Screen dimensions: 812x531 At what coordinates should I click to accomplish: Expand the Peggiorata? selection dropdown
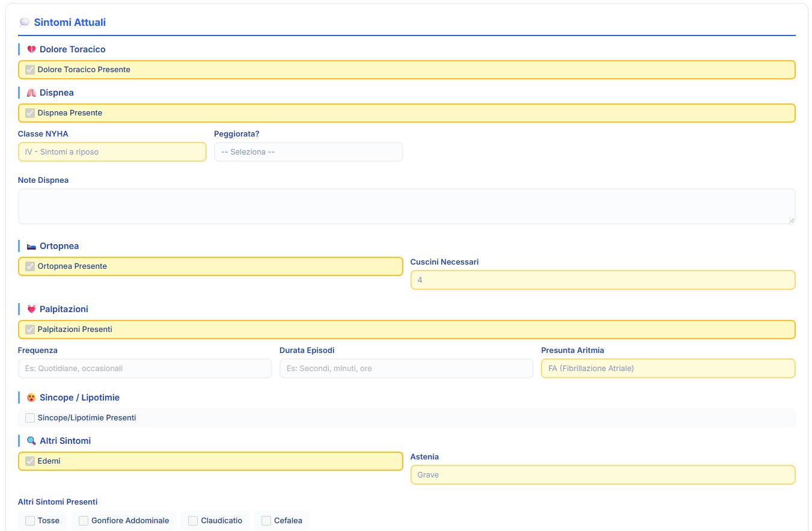click(308, 152)
